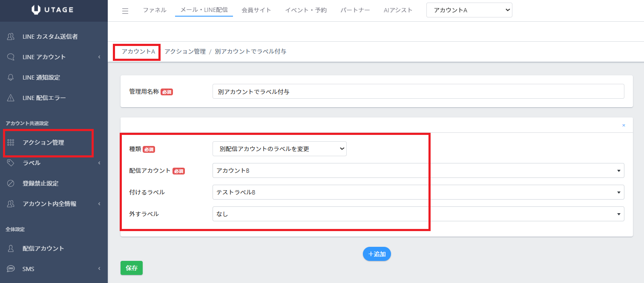Click the 登録禁止設定 prohibit icon
644x283 pixels.
pos(11,183)
